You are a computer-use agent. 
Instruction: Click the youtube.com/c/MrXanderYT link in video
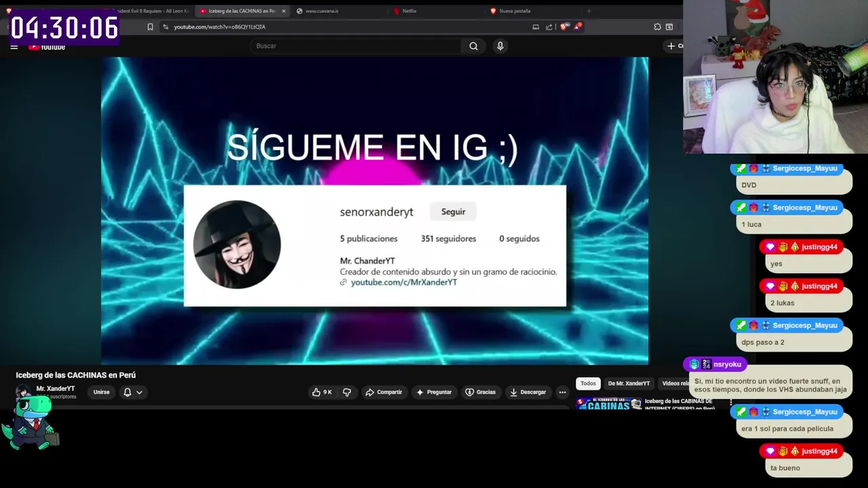coord(403,282)
